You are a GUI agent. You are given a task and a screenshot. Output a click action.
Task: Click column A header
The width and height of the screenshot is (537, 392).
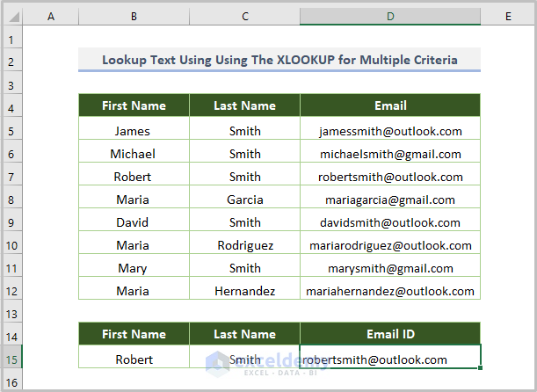(x=50, y=17)
